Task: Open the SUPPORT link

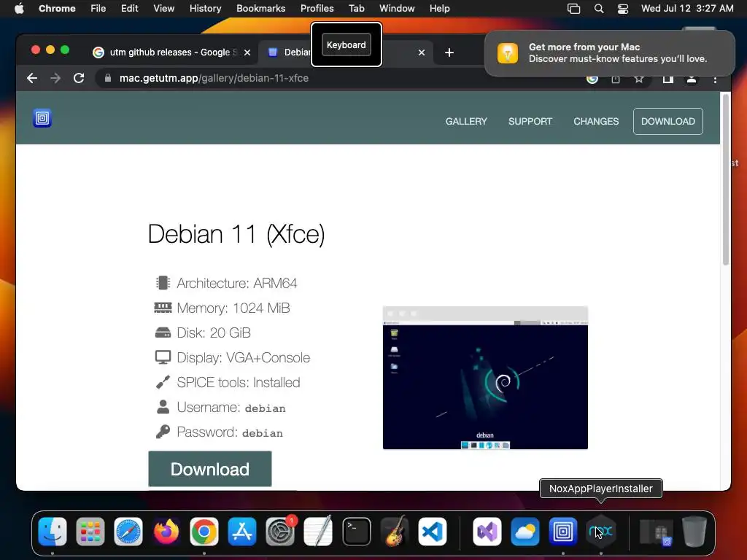Action: [x=530, y=122]
